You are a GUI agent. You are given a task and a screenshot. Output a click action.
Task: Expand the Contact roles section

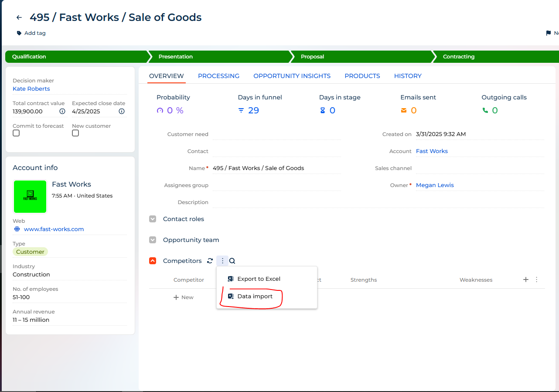click(153, 219)
